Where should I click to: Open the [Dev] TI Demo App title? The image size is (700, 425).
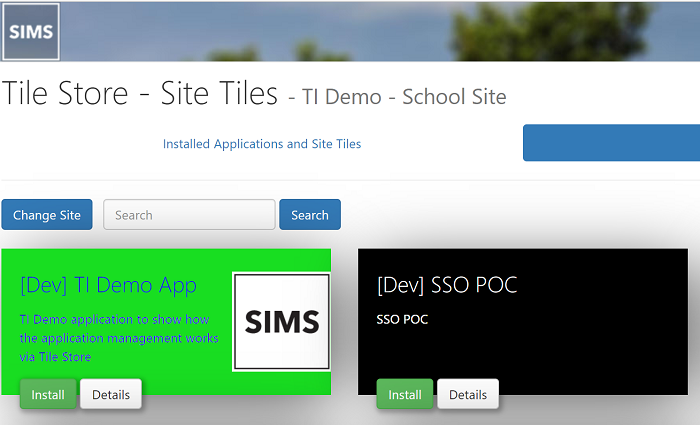point(108,285)
